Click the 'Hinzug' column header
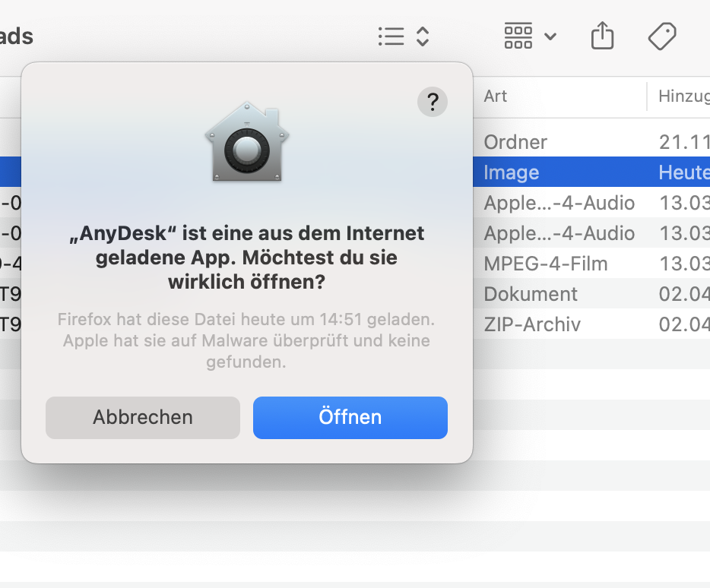The width and height of the screenshot is (710, 588). 680,96
